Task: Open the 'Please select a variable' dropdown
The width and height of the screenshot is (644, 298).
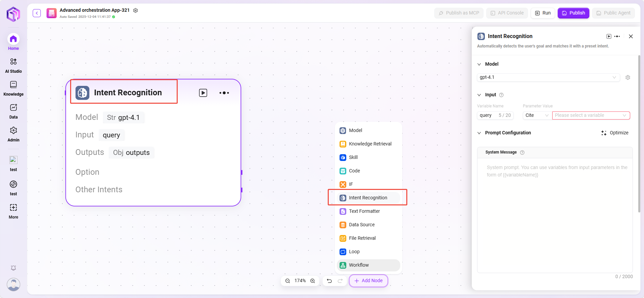Action: click(591, 115)
